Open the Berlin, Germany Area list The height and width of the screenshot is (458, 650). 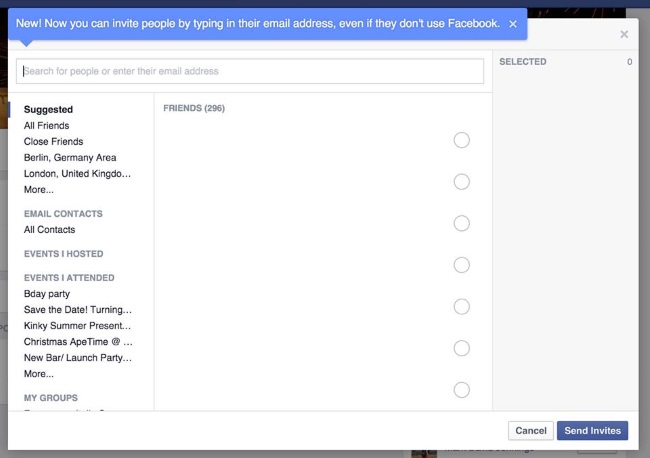tap(70, 158)
